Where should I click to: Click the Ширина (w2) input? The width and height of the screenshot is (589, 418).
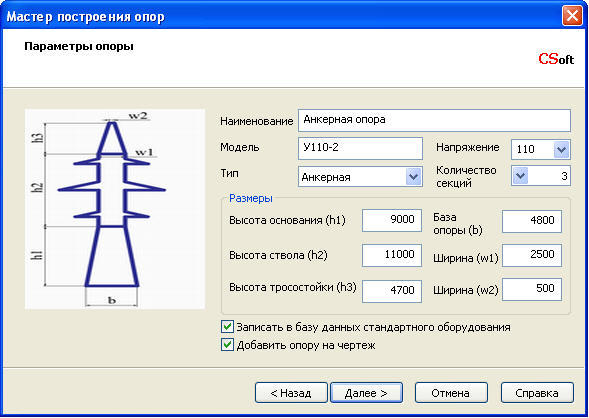(532, 289)
